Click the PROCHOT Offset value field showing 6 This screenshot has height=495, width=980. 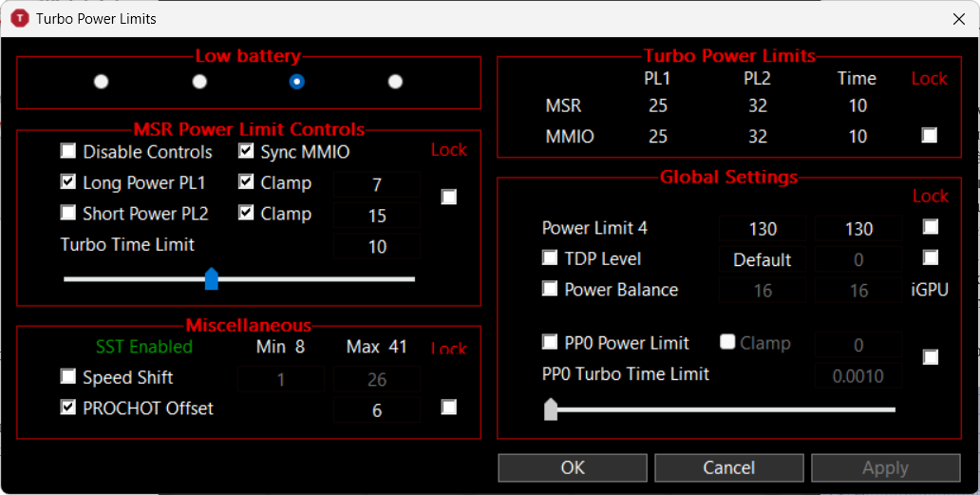(x=377, y=410)
